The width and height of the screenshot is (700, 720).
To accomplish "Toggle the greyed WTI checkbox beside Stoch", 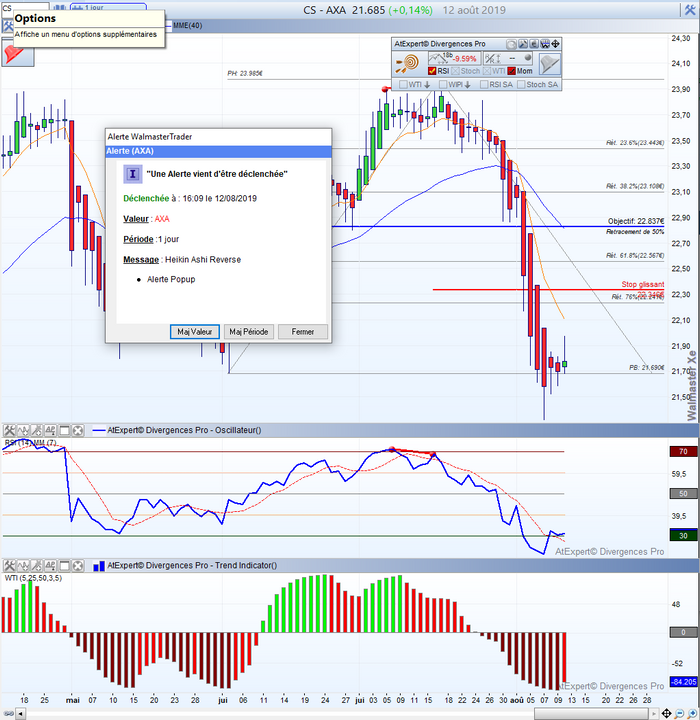I will pos(487,71).
